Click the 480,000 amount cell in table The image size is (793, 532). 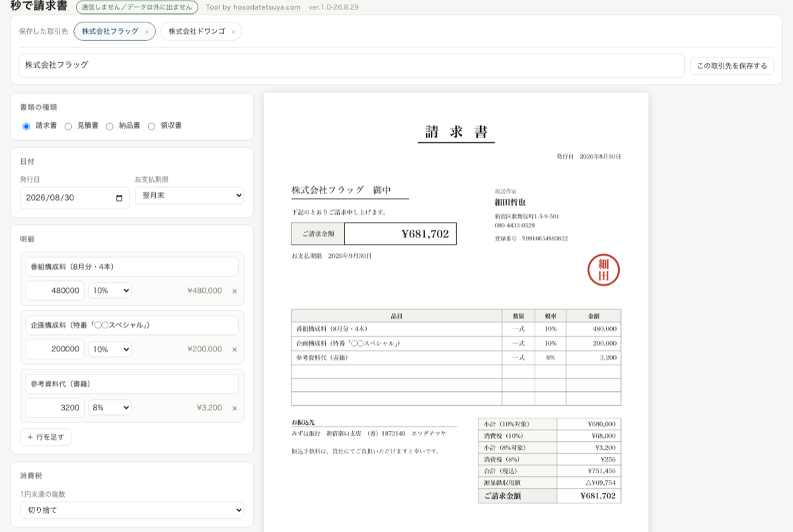point(593,328)
